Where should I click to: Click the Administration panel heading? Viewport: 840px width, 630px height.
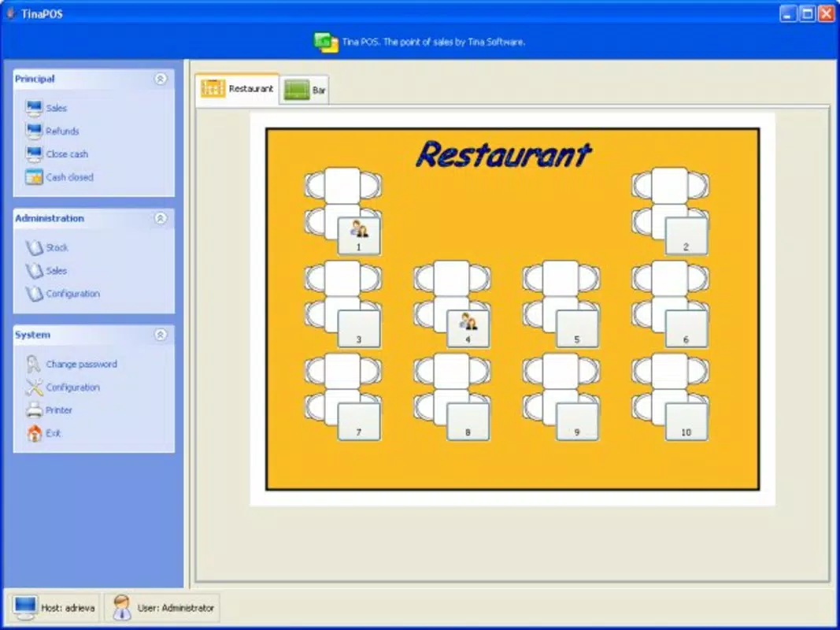click(x=50, y=218)
